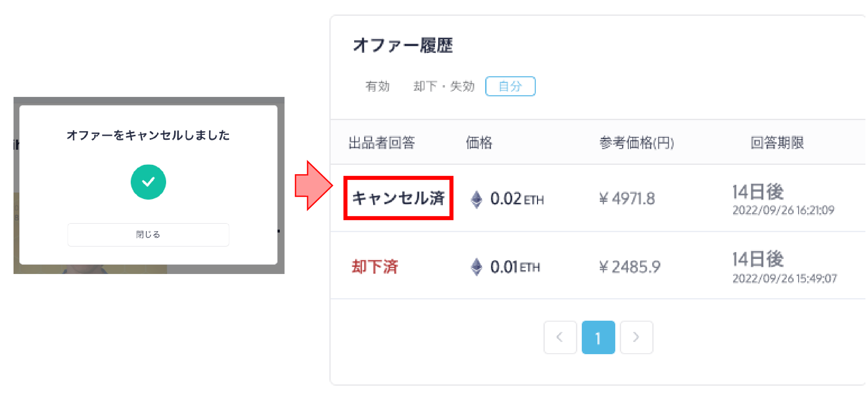Click the オファー履歴 section heading

click(403, 45)
